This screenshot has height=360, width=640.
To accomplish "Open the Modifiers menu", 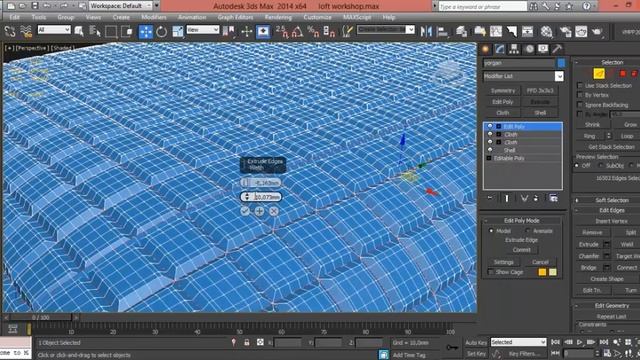I will [x=153, y=17].
